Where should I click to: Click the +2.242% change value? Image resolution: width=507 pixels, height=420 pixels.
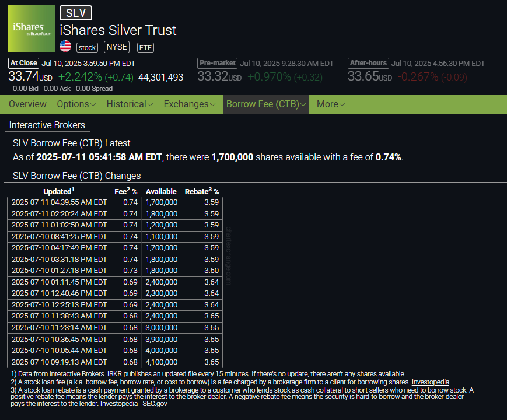tap(80, 77)
